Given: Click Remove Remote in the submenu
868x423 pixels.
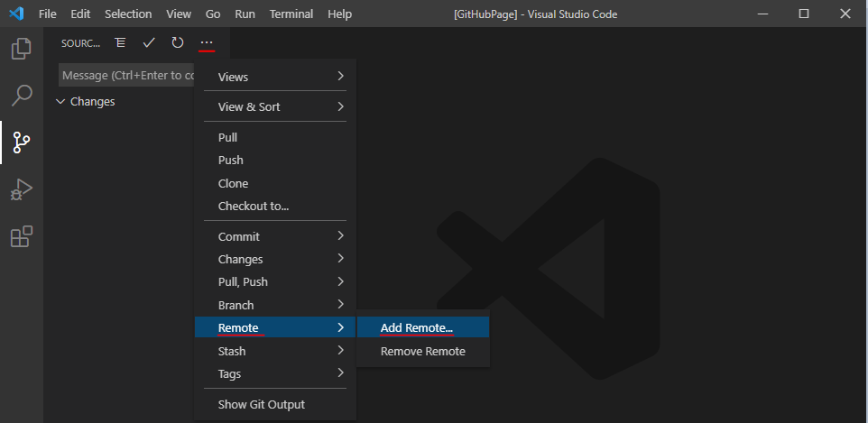Looking at the screenshot, I should coord(423,351).
